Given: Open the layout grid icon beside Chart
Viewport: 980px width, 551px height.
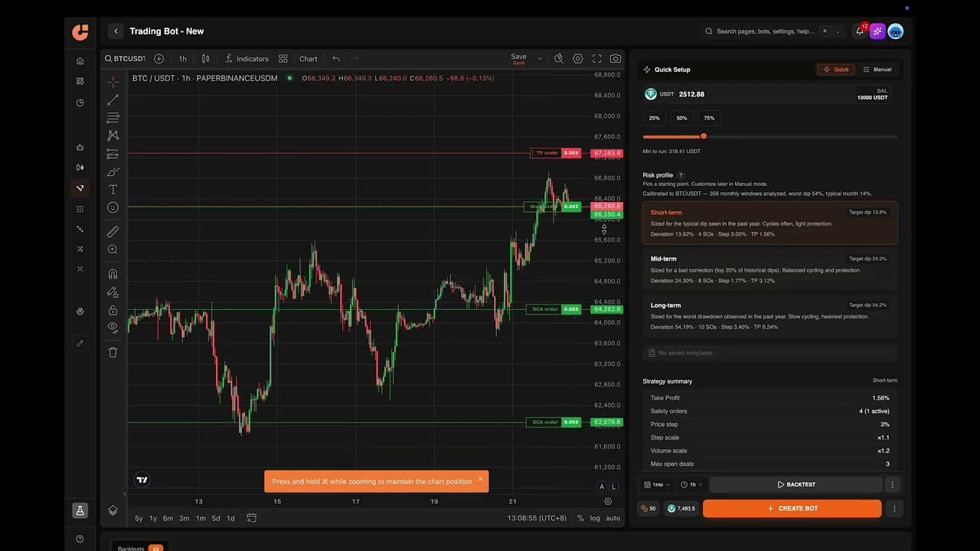Looking at the screenshot, I should coord(283,59).
